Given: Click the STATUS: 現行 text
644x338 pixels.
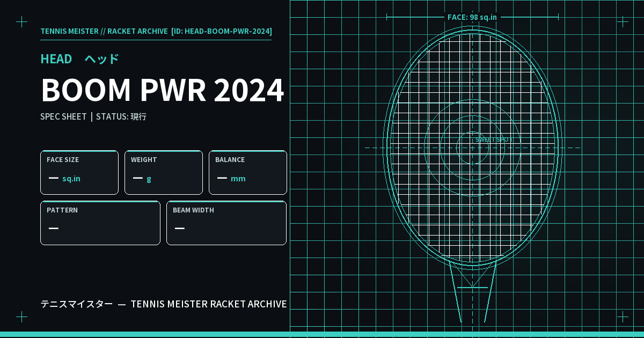Looking at the screenshot, I should [121, 116].
